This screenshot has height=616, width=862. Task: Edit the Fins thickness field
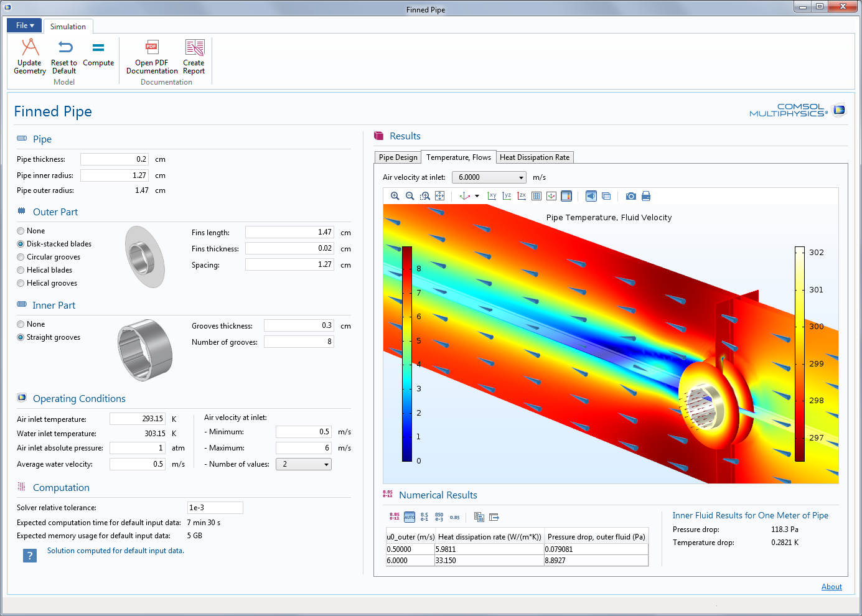coord(289,248)
